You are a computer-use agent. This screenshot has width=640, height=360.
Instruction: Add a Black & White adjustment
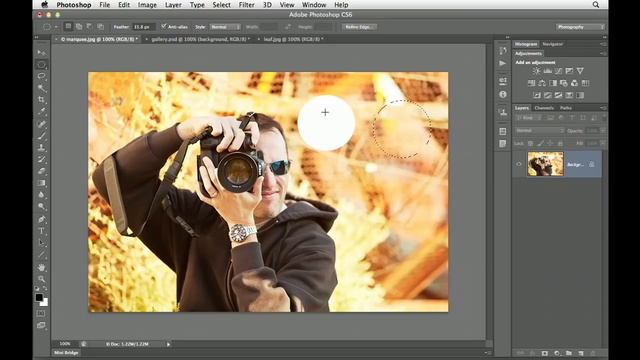tap(553, 83)
